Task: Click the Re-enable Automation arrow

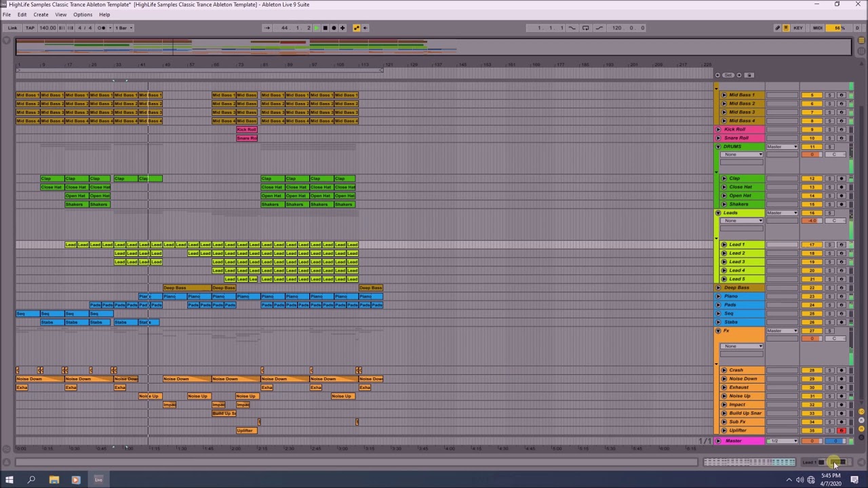Action: click(x=366, y=28)
